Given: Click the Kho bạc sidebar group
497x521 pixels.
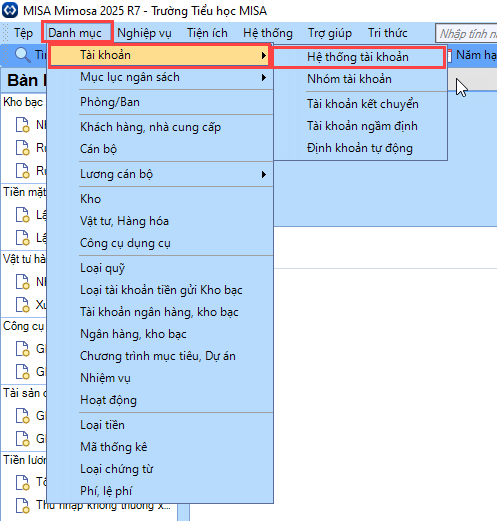Looking at the screenshot, I should (23, 102).
